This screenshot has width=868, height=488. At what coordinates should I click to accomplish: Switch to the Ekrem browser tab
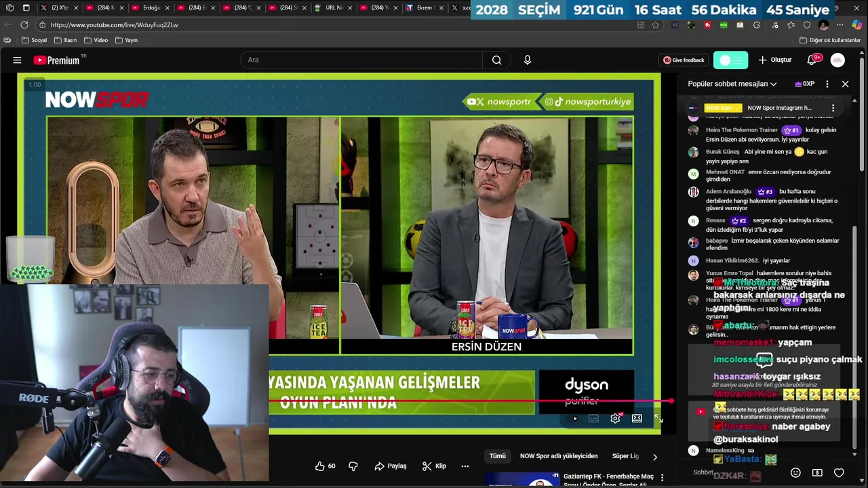pos(424,7)
